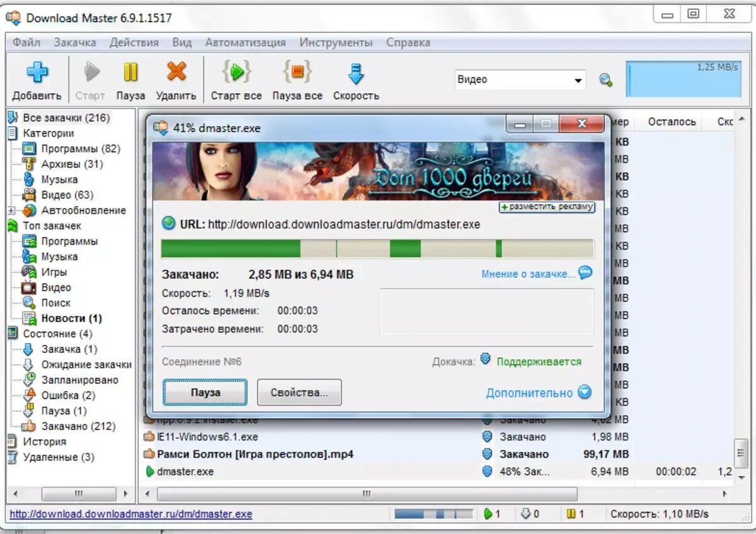Click the status bar dmaster.exe URL link

pyautogui.click(x=131, y=514)
